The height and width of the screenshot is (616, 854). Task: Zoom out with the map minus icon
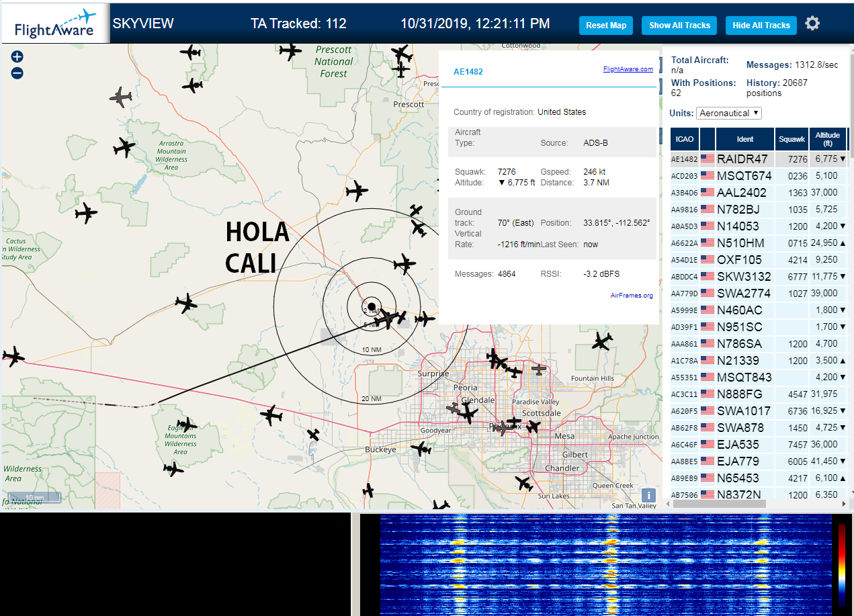pyautogui.click(x=17, y=73)
